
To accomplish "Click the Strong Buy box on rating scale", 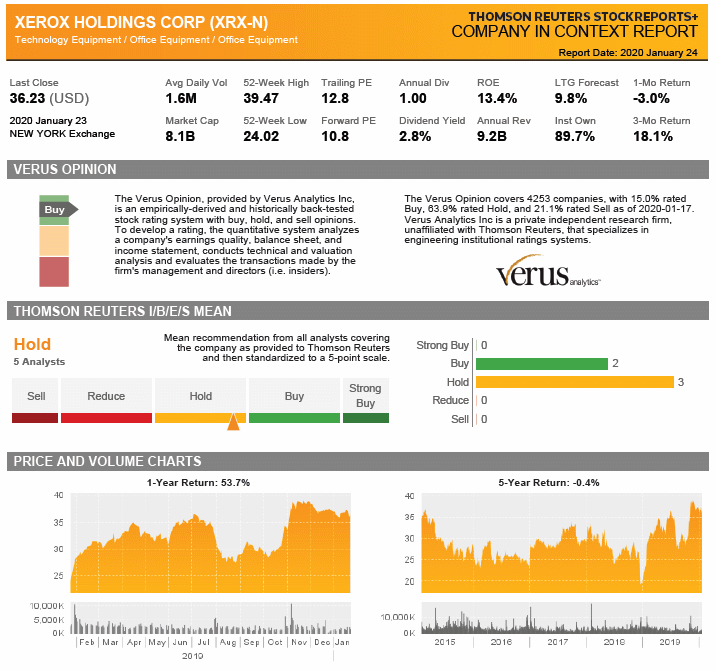I will (366, 396).
